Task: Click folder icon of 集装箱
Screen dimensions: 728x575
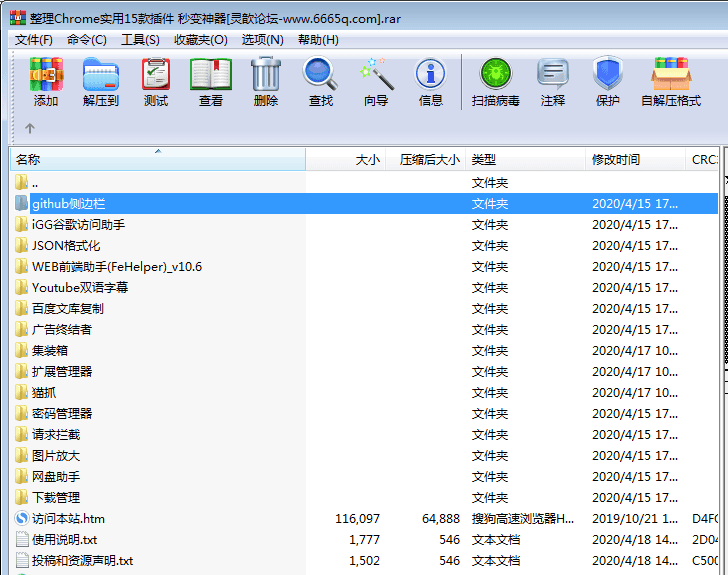Action: 21,350
